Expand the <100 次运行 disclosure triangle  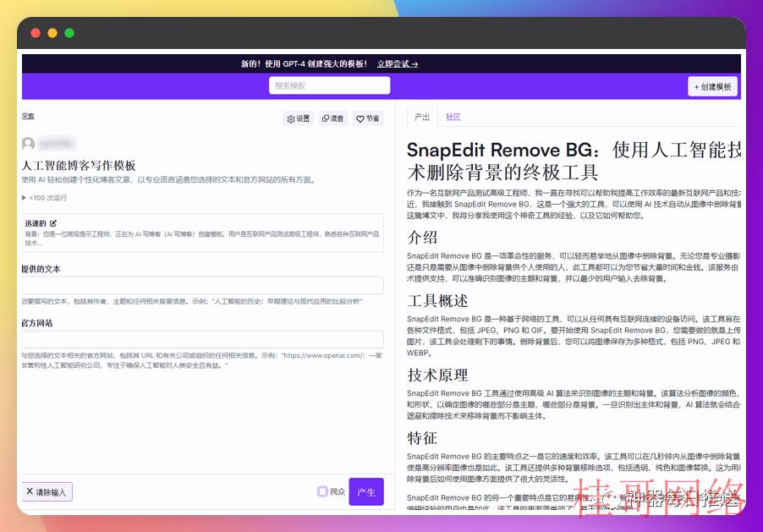pos(24,198)
